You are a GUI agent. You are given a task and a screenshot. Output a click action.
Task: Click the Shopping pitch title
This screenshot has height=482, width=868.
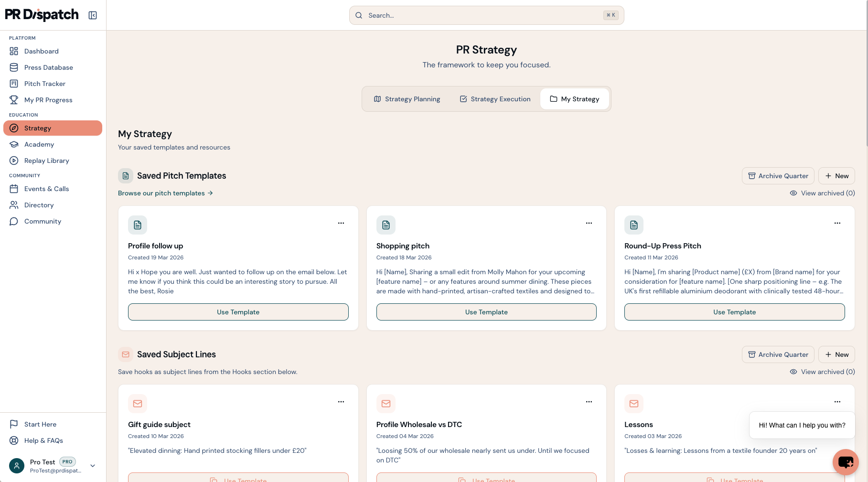[x=403, y=246]
